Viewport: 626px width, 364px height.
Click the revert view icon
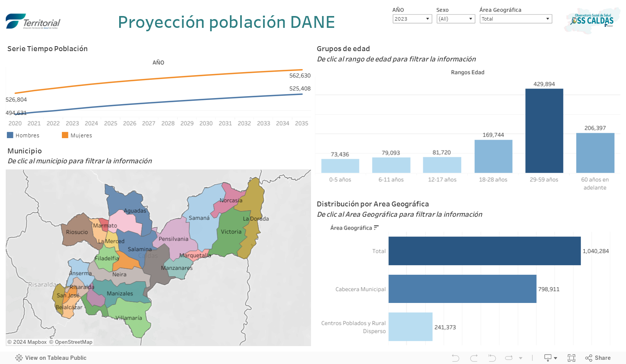tap(492, 358)
